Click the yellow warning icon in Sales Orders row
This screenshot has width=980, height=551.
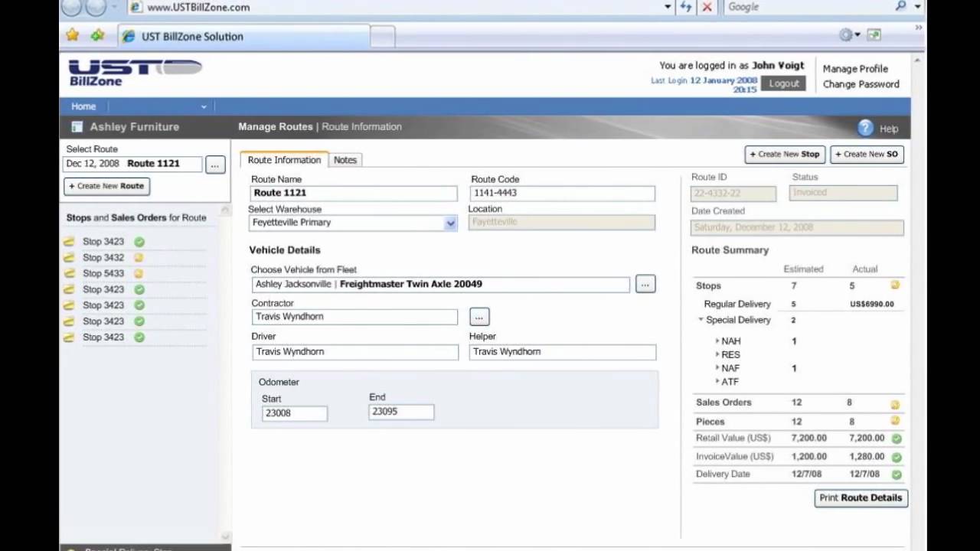pos(895,404)
